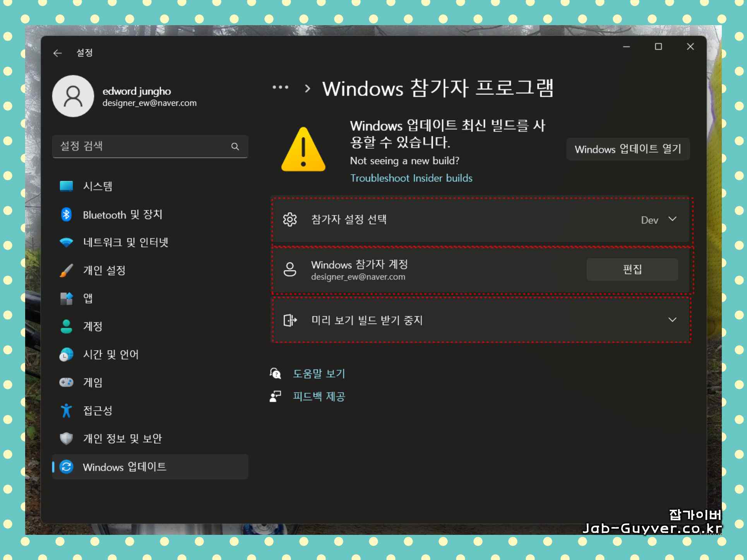Open Troubleshoot Insider builds link
747x560 pixels.
point(411,178)
